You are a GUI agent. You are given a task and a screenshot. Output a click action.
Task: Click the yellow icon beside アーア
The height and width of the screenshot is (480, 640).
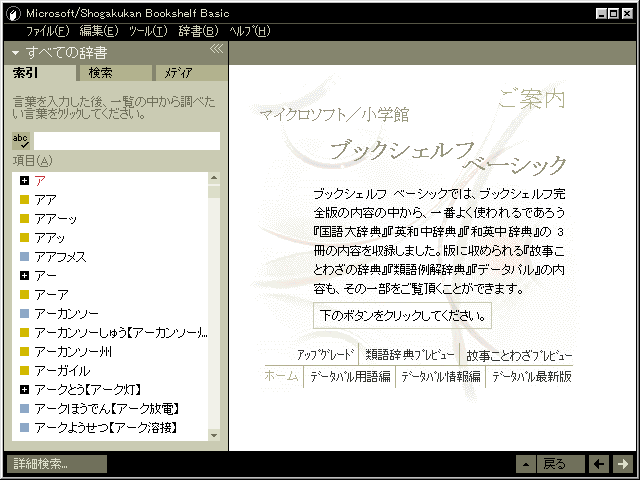pos(24,294)
